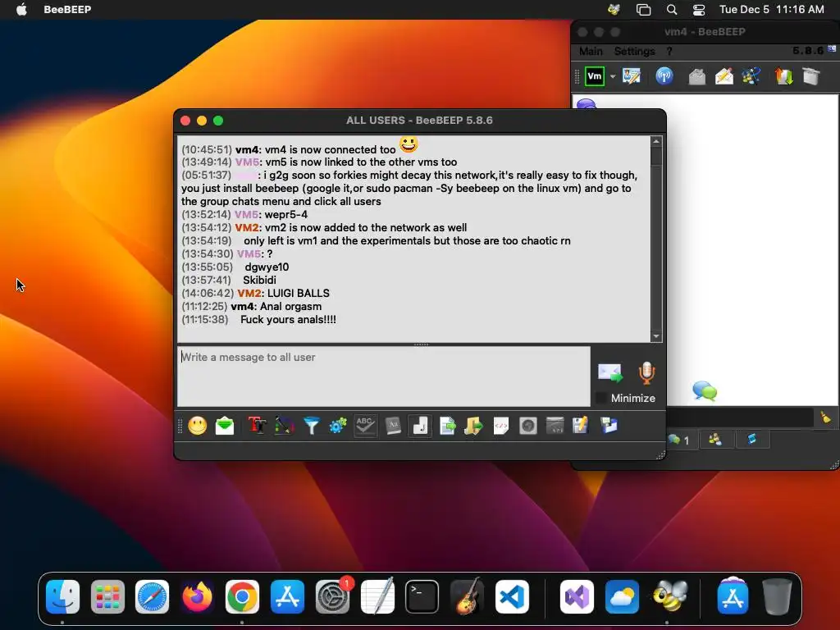Open Spotlight search in menu bar
Image resolution: width=840 pixels, height=630 pixels.
point(671,9)
